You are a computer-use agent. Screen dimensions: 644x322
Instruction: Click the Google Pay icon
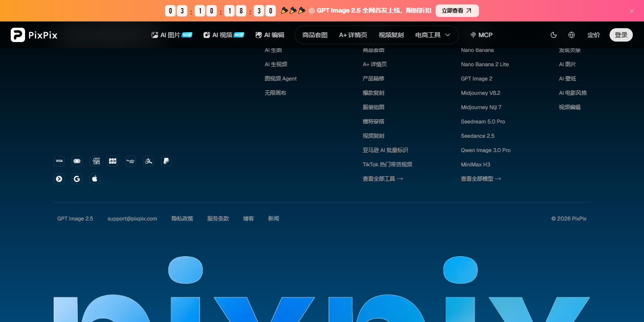tap(77, 179)
